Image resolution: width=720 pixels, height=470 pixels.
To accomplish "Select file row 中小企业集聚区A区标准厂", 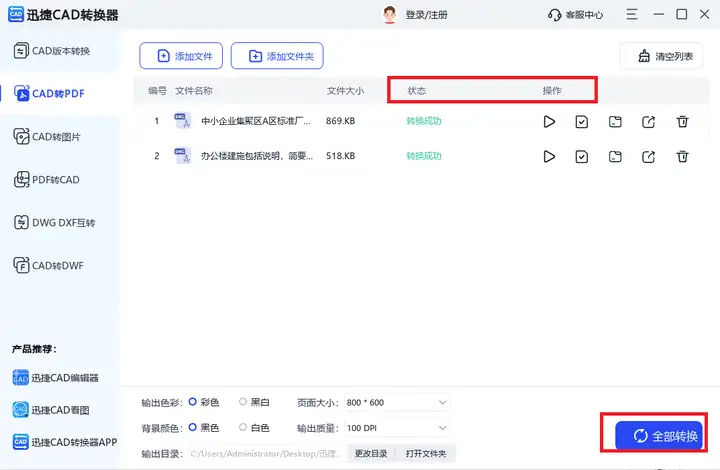I will coord(422,121).
